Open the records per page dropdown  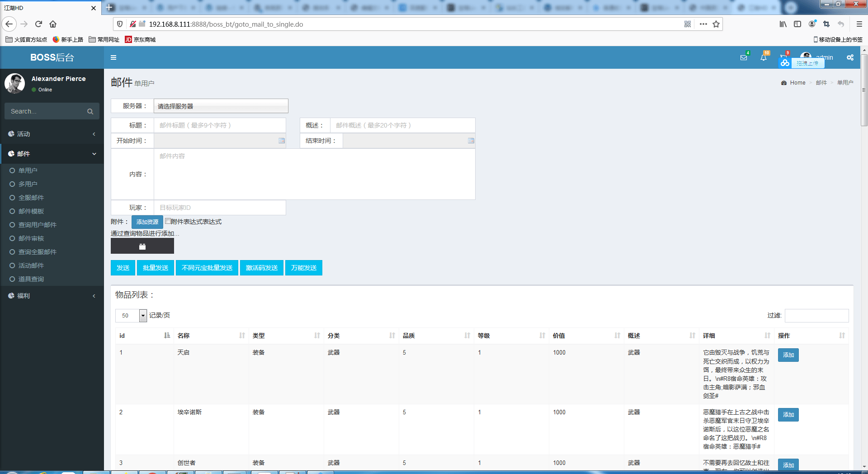click(131, 315)
